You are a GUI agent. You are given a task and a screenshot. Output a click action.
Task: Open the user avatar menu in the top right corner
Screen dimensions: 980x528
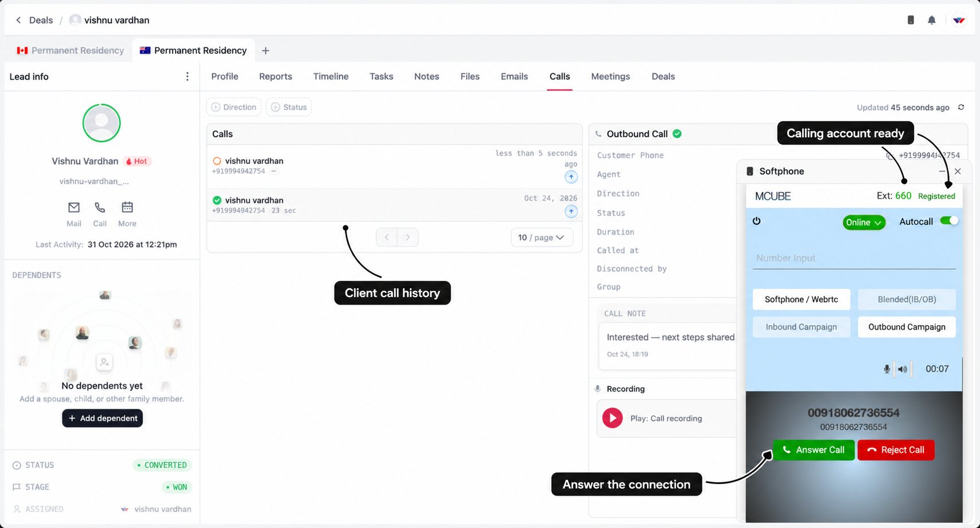pos(959,20)
